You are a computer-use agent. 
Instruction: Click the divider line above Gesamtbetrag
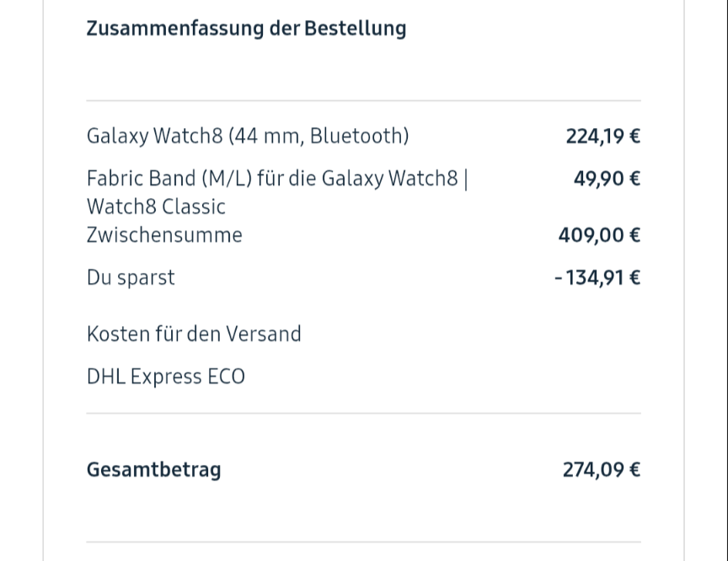363,413
